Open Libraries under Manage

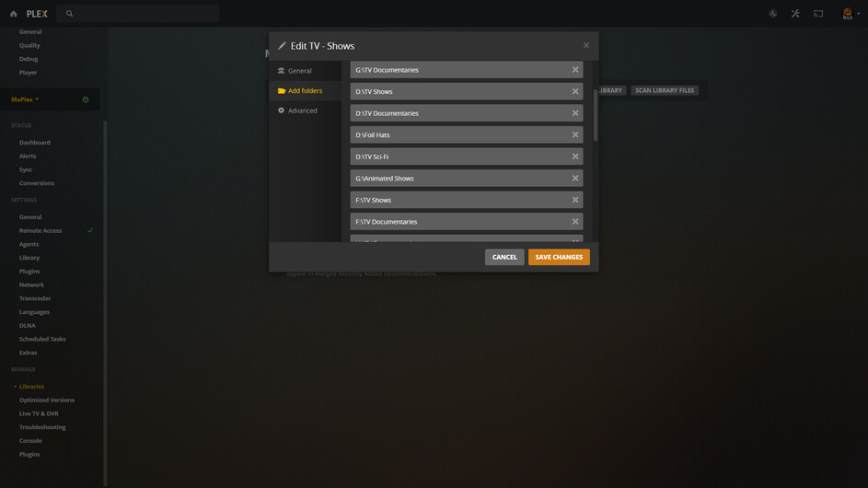coord(31,387)
